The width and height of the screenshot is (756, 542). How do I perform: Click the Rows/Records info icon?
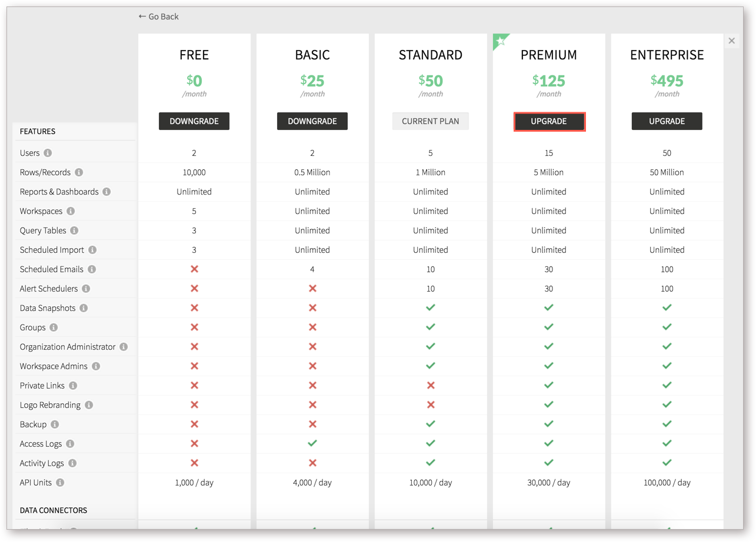79,172
